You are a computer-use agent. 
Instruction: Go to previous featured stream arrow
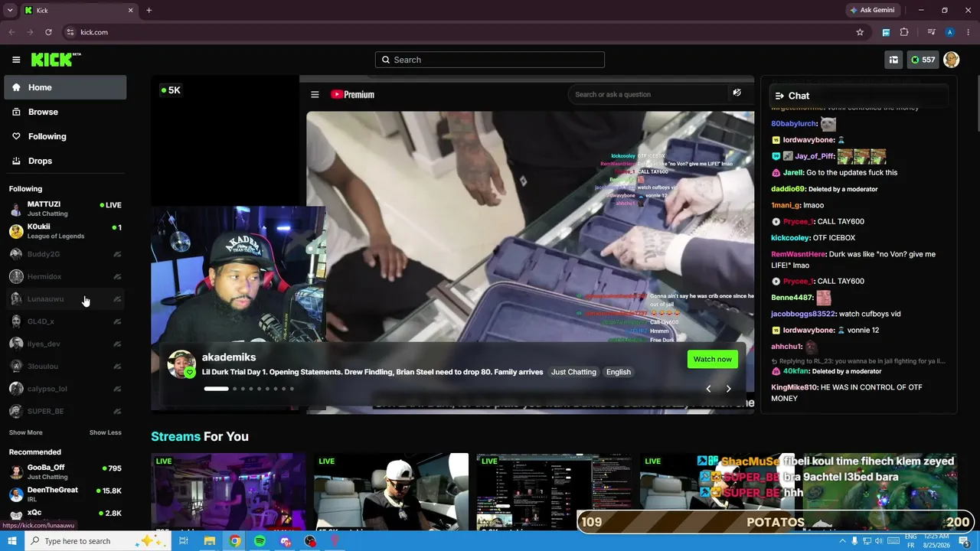[708, 389]
